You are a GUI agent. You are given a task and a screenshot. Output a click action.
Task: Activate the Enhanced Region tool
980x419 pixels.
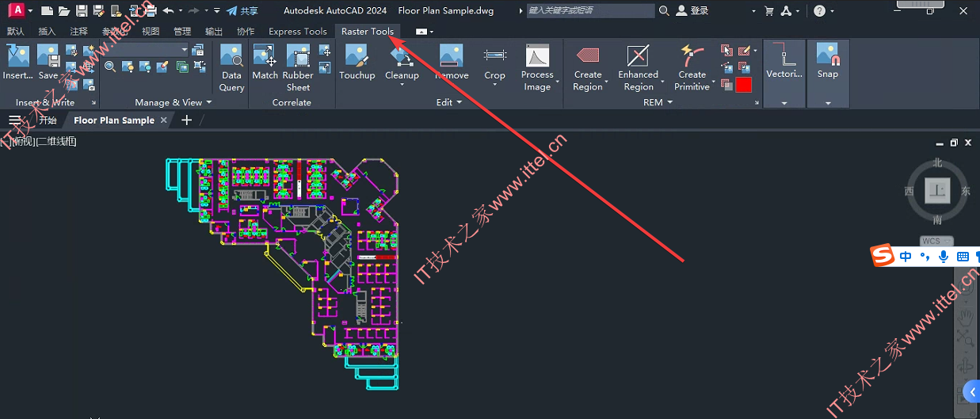pos(638,68)
